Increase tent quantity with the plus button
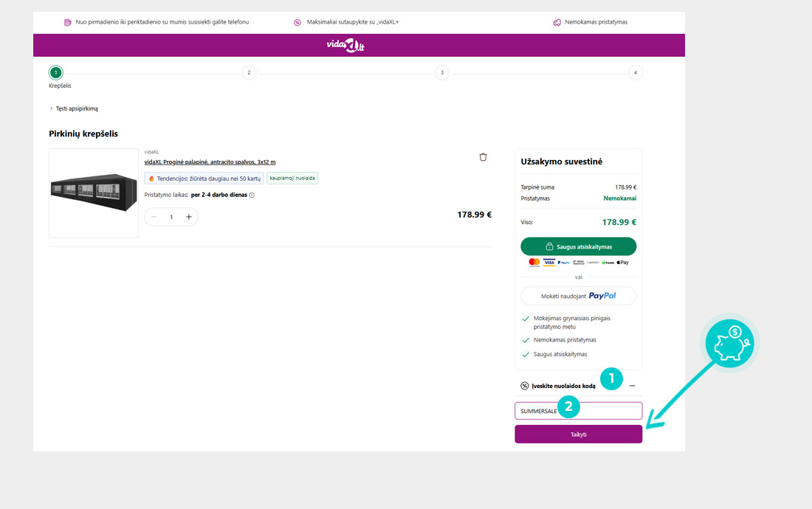This screenshot has width=812, height=509. coord(189,217)
